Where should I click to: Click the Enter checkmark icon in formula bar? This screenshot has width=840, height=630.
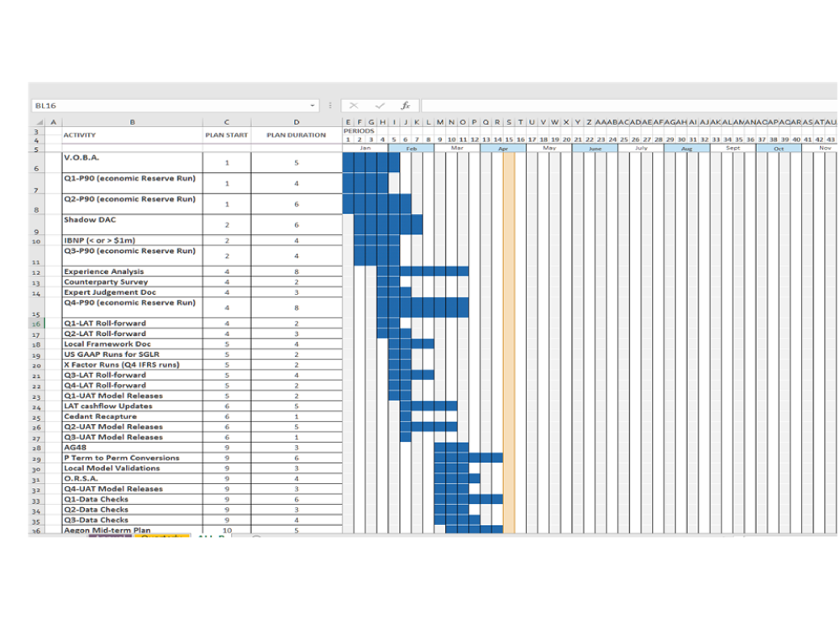[x=380, y=106]
